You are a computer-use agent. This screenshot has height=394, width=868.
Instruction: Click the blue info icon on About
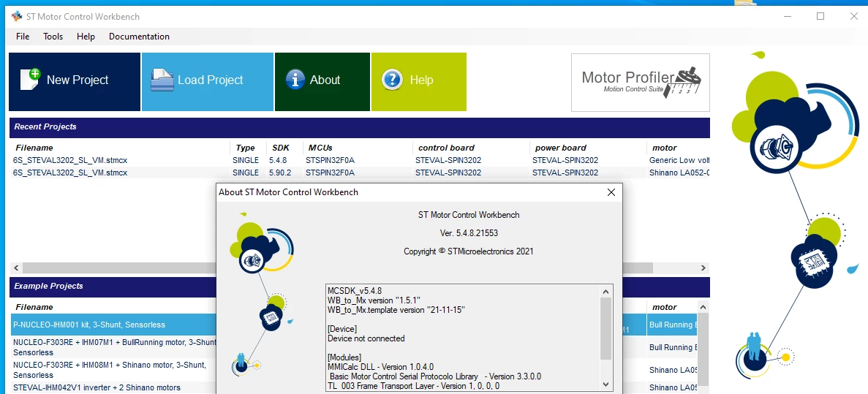(295, 80)
